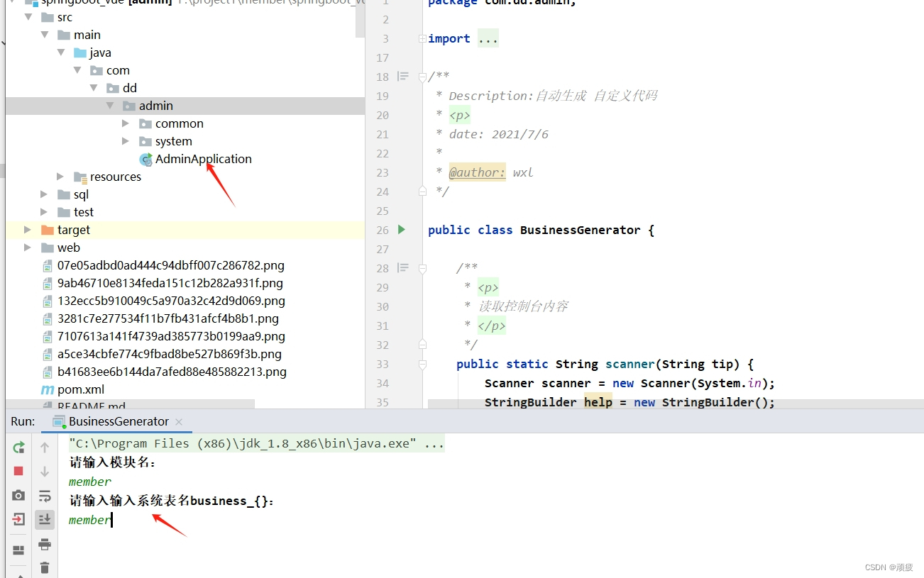Click the orange target folder icon
Viewport: 924px width, 578px height.
click(48, 230)
